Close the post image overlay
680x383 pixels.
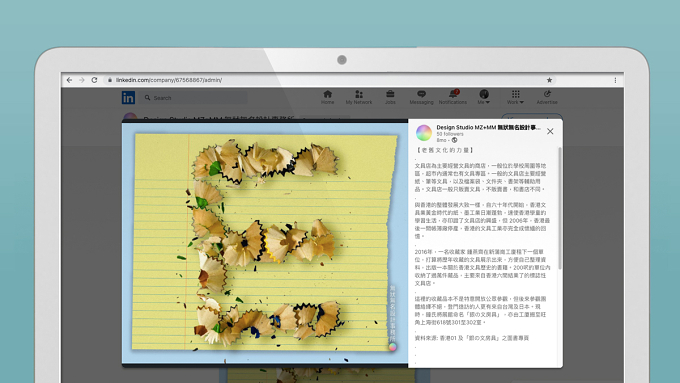(x=550, y=131)
